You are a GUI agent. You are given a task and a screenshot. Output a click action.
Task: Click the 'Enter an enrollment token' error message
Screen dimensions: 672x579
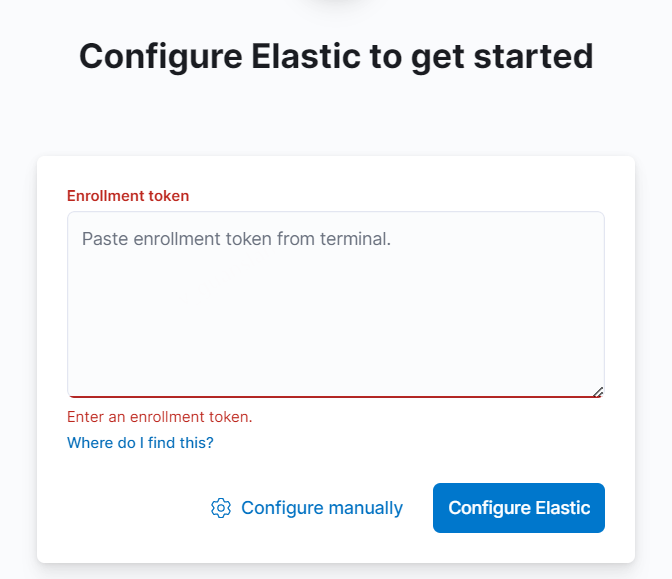(160, 417)
